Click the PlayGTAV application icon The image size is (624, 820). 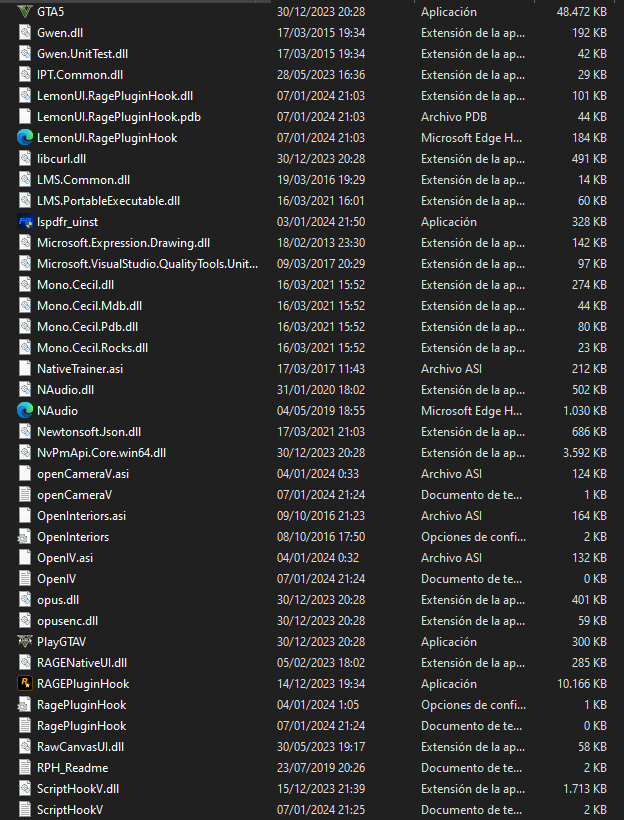click(x=25, y=642)
